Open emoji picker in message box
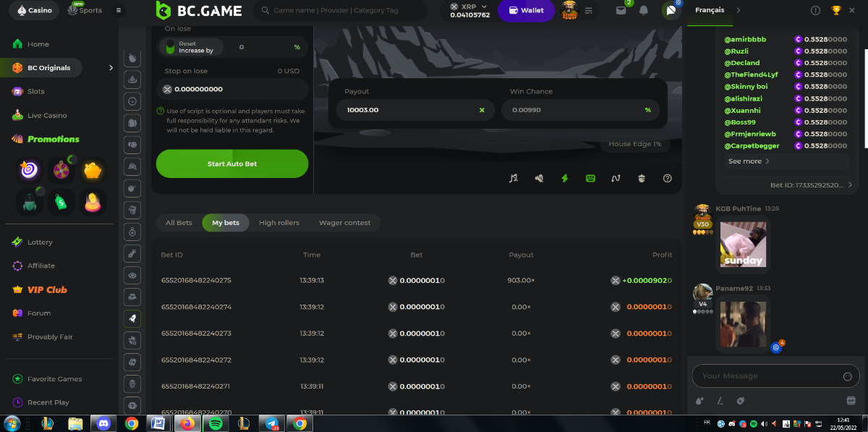 [847, 376]
